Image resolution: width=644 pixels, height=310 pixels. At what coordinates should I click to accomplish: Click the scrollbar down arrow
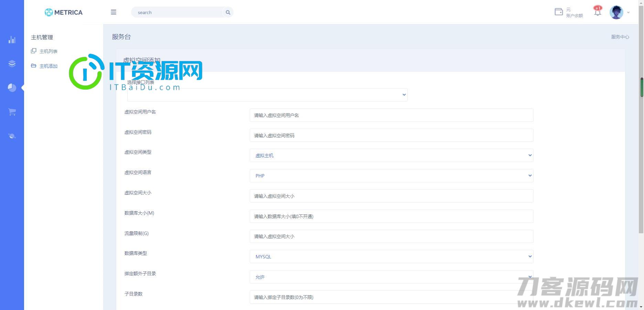[641, 307]
